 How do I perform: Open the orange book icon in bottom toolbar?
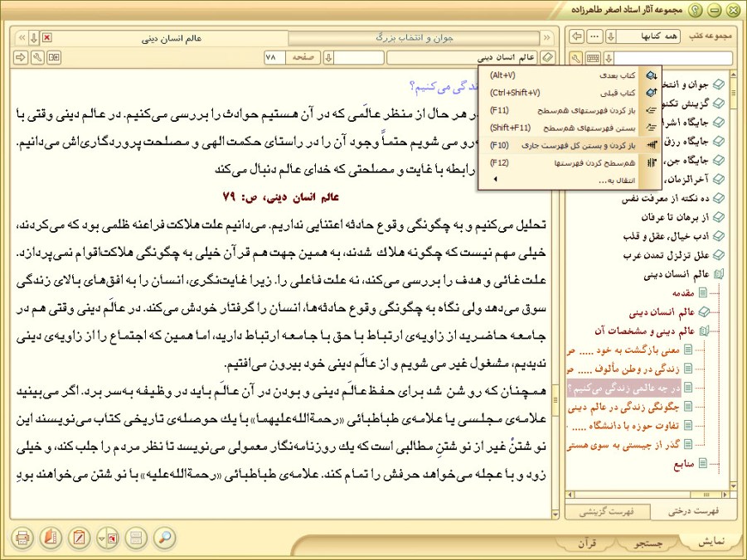(x=51, y=538)
